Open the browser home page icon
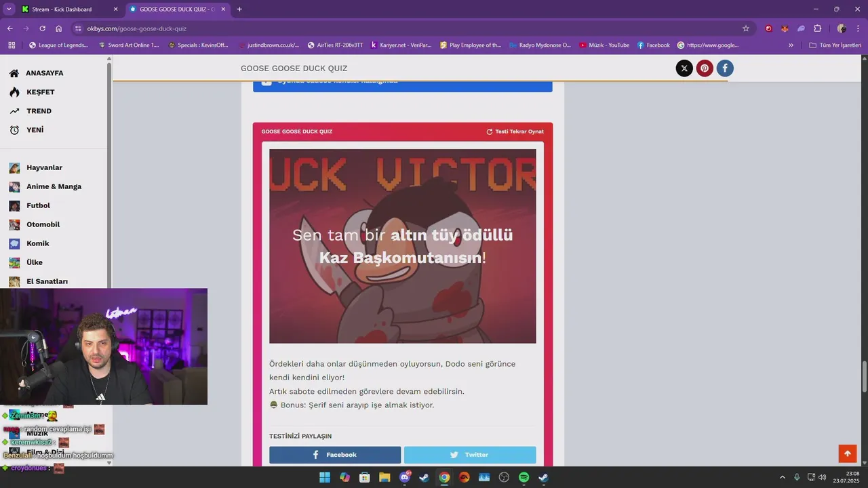The height and width of the screenshot is (488, 868). pos(58,28)
